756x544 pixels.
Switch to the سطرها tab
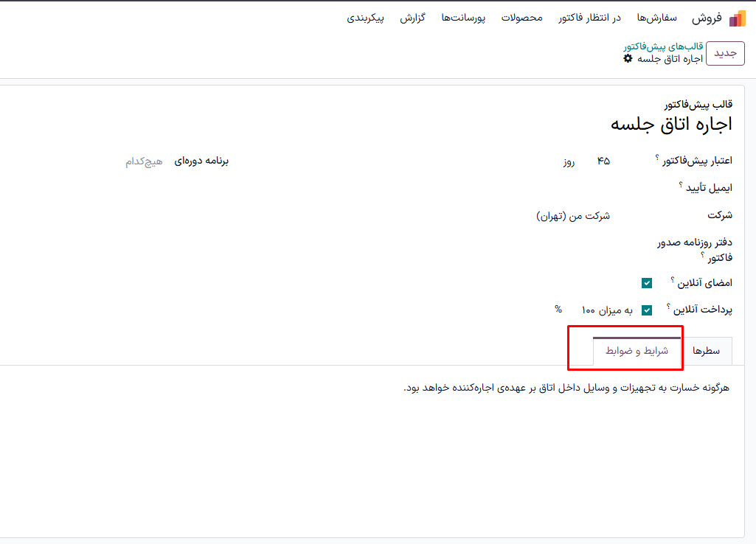point(707,351)
